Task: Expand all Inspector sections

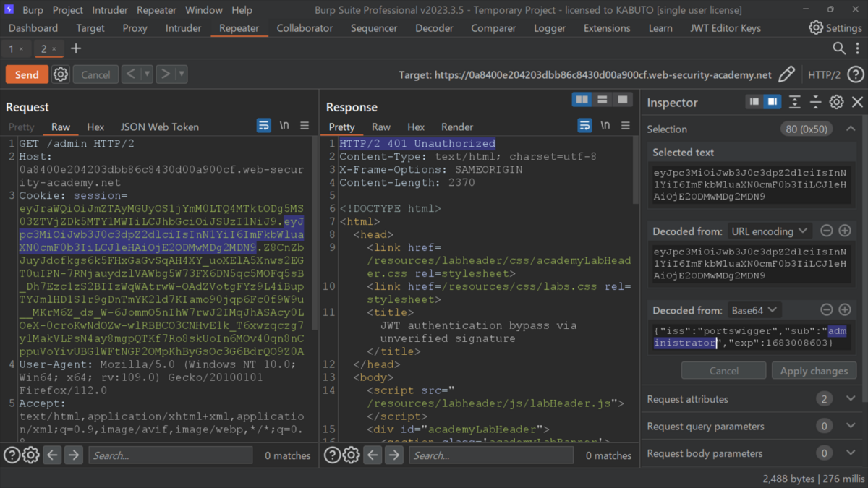Action: (x=795, y=102)
